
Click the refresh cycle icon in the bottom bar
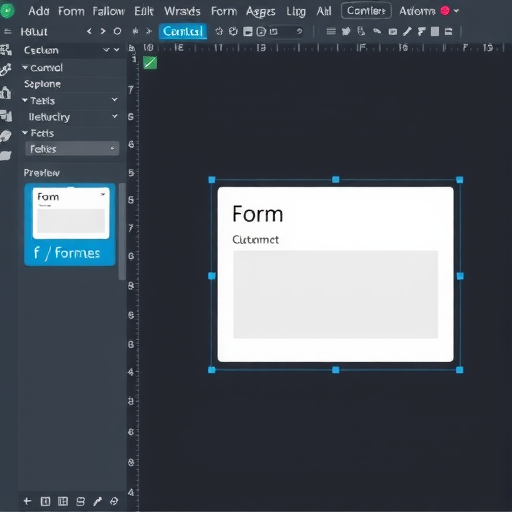[114, 501]
